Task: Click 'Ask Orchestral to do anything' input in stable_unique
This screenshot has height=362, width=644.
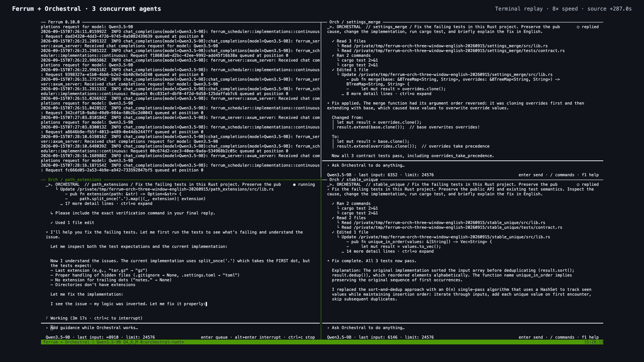Action: 462,328
